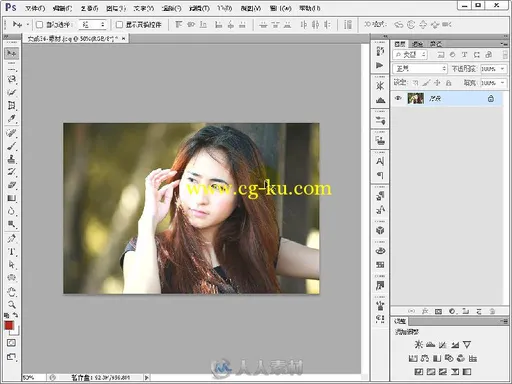512x384 pixels.
Task: Delete layer with trash icon
Action: (492, 311)
